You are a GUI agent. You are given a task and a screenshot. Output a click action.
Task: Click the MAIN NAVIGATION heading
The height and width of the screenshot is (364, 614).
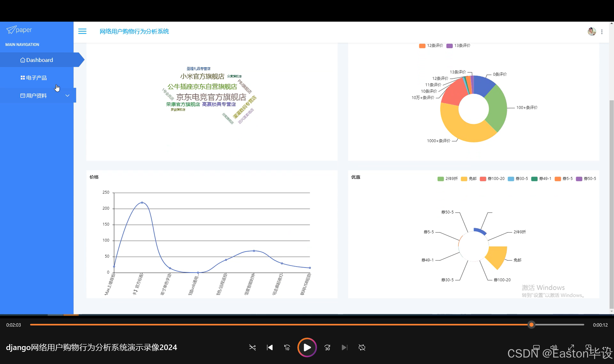coord(22,45)
